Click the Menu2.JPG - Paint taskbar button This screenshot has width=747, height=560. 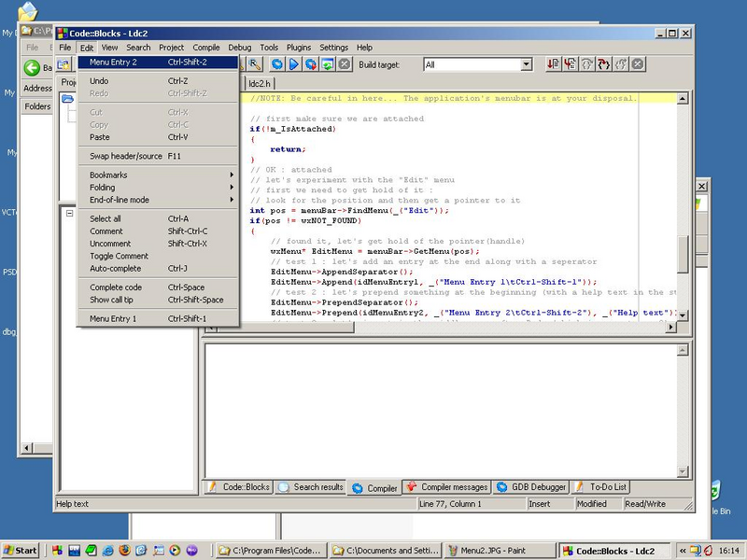(500, 551)
